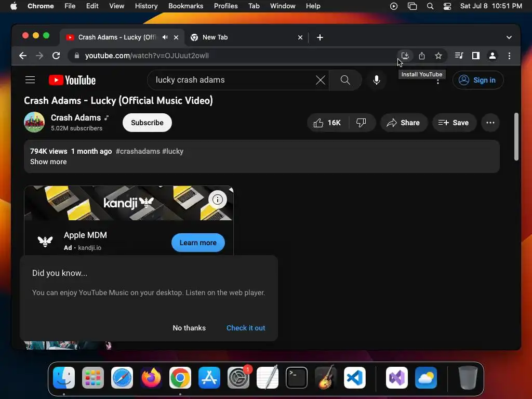Image resolution: width=532 pixels, height=399 pixels.
Task: Toggle Chrome side panel icon
Action: [x=476, y=56]
